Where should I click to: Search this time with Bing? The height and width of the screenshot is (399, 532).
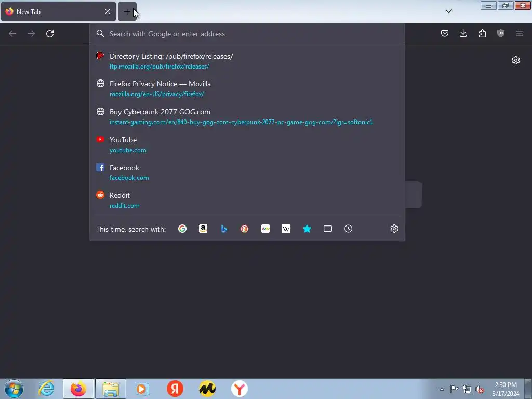tap(224, 229)
